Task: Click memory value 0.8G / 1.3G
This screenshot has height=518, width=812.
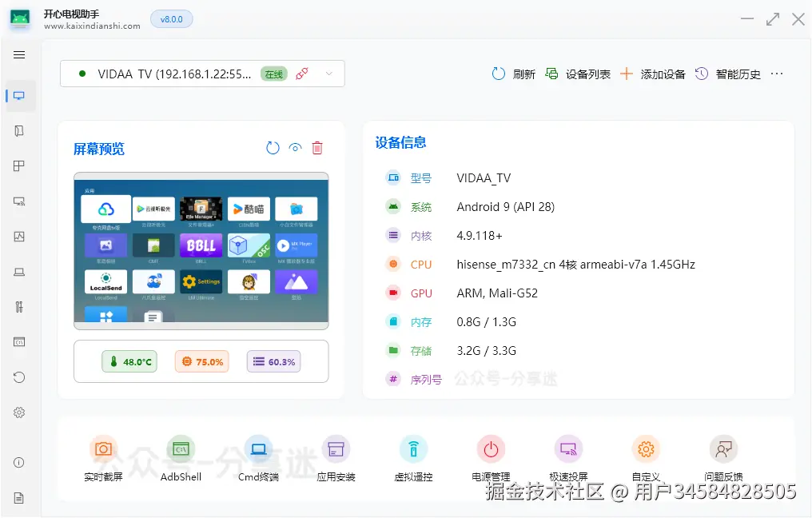Action: pos(486,321)
